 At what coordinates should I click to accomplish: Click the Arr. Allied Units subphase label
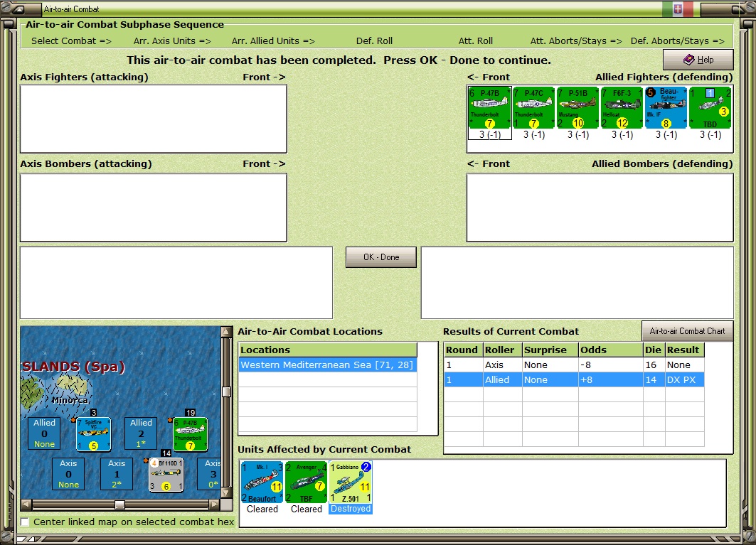click(273, 41)
